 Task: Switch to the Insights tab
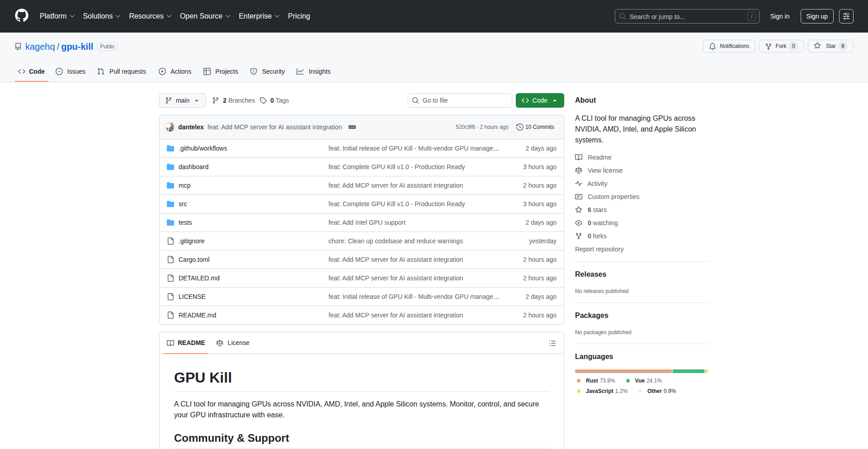313,71
